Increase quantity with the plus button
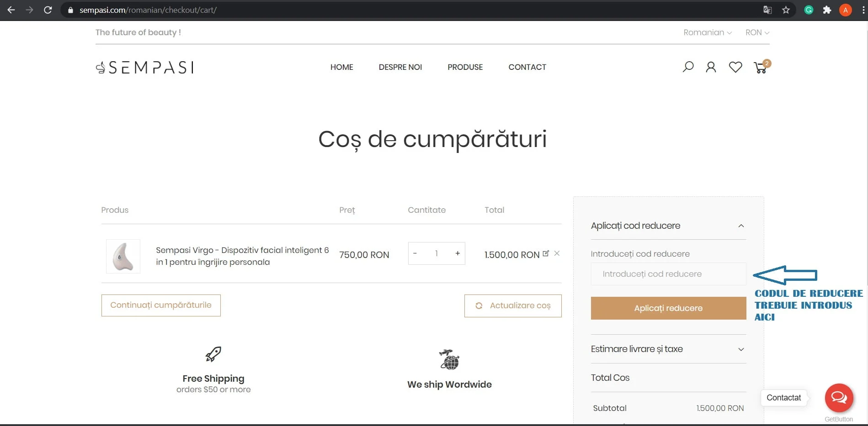Image resolution: width=868 pixels, height=426 pixels. [x=458, y=253]
